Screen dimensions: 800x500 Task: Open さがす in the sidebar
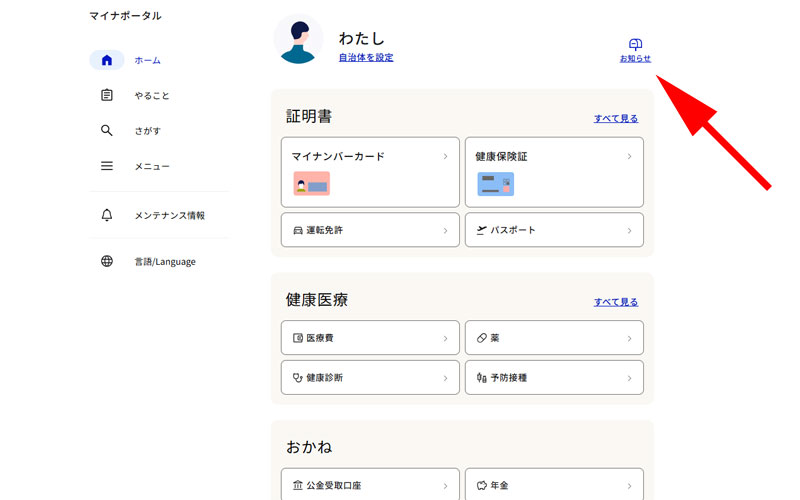point(147,131)
